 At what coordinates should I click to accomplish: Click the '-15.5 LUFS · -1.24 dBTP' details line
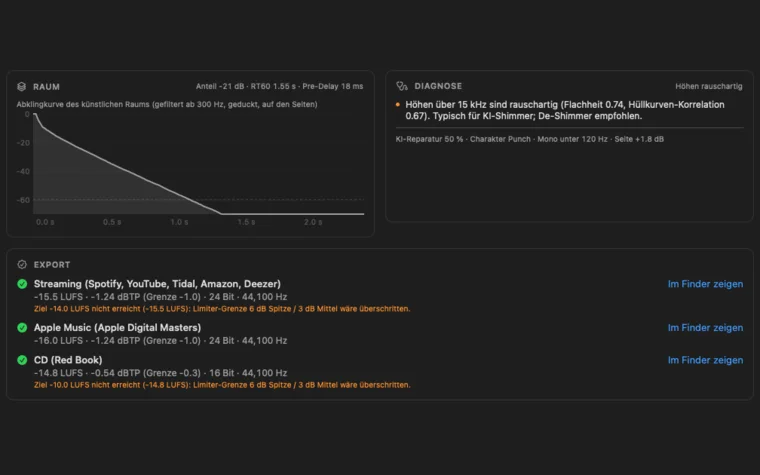[x=160, y=297]
